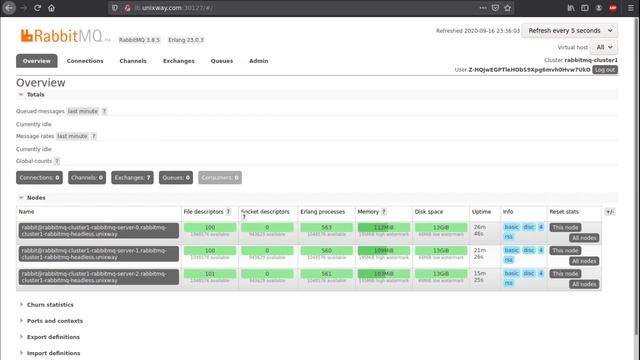Screen dimensions: 640x360
Task: Click the Consumers: 0 count button
Action: coord(220,178)
